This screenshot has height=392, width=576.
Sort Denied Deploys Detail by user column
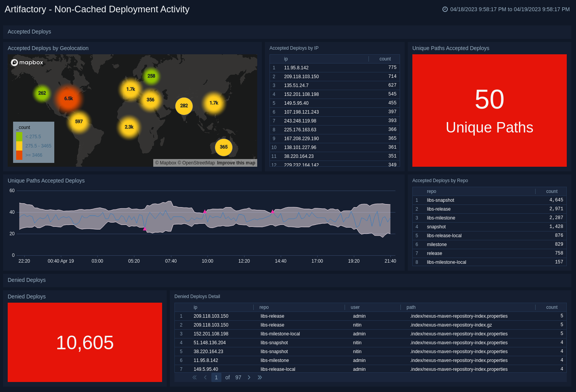point(355,307)
